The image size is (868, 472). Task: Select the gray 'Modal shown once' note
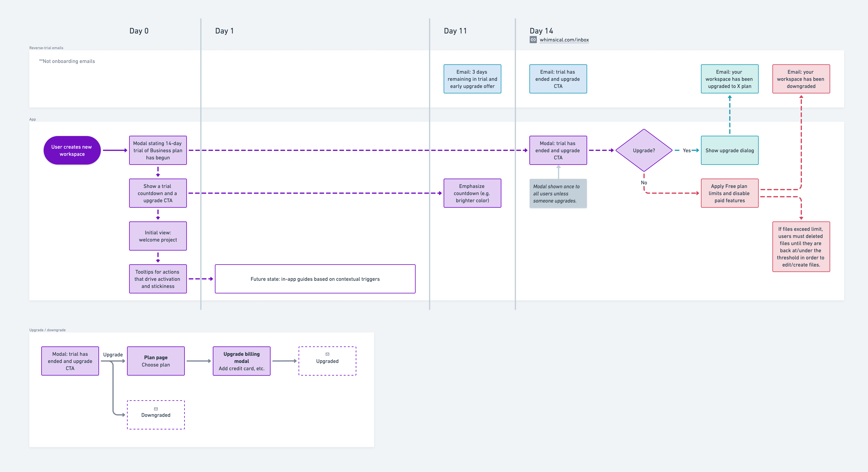[558, 194]
